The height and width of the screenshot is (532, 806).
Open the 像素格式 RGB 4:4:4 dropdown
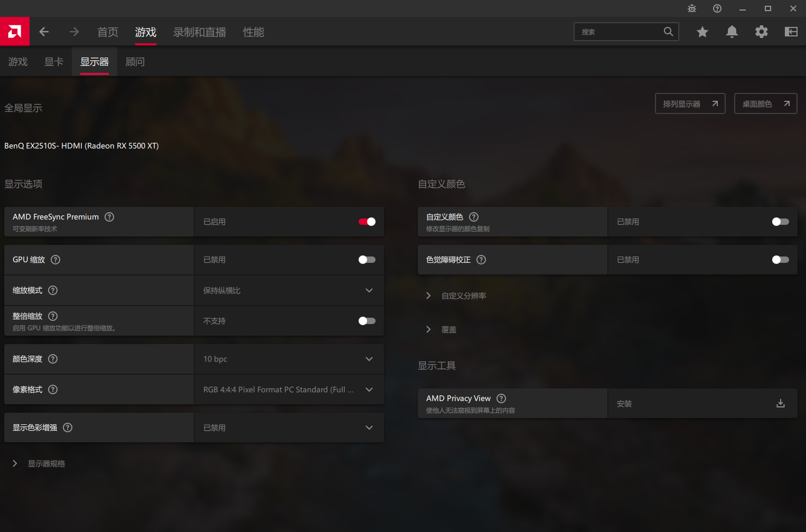(289, 389)
